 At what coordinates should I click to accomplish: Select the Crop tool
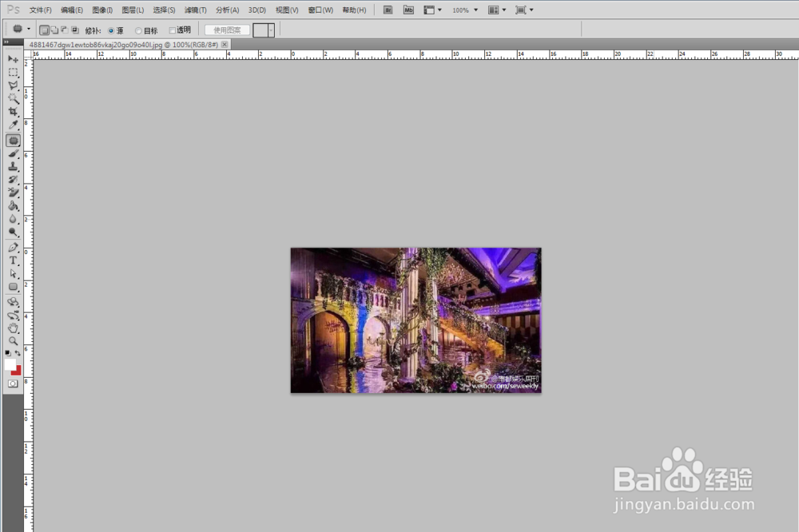(13, 112)
